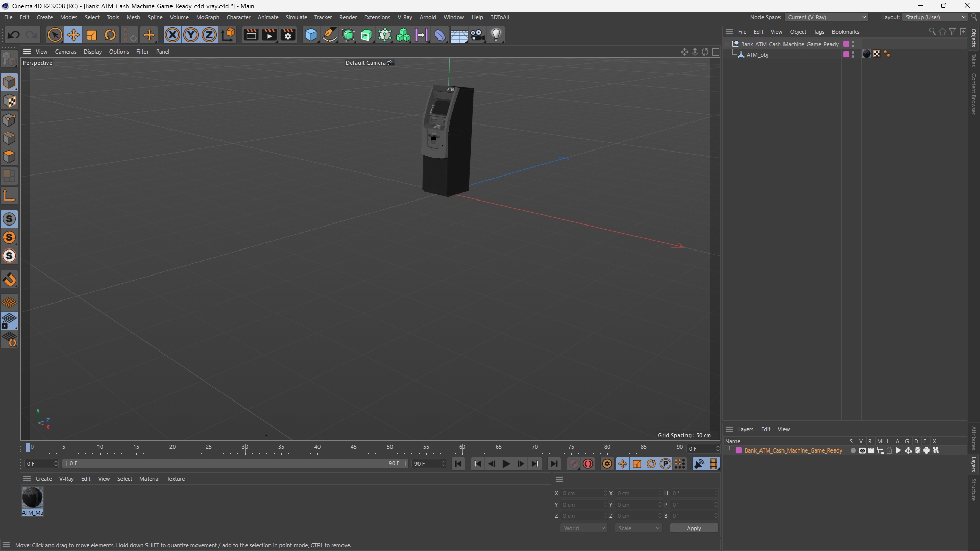Screen dimensions: 980x551
Task: Open search in Object Manager
Action: [x=932, y=32]
